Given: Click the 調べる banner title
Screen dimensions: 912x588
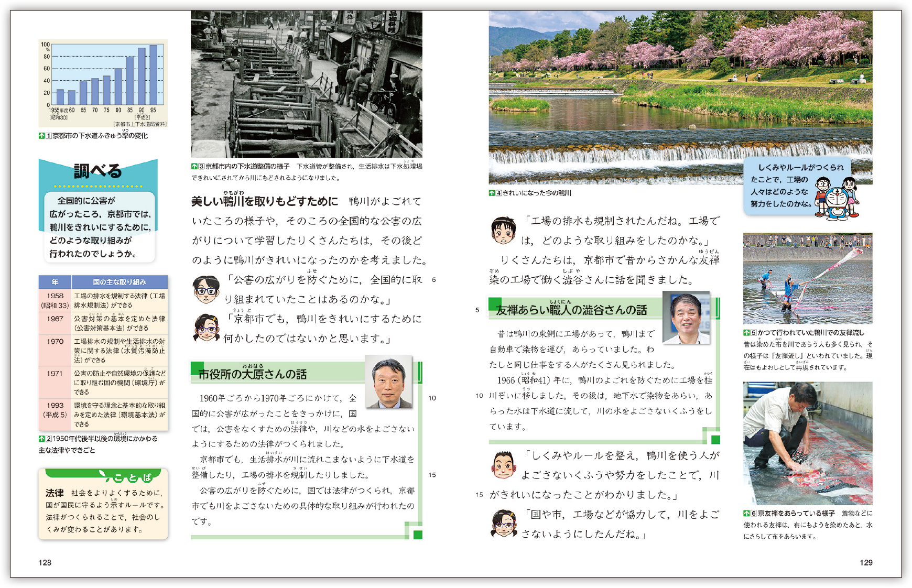Looking at the screenshot, I should (97, 171).
